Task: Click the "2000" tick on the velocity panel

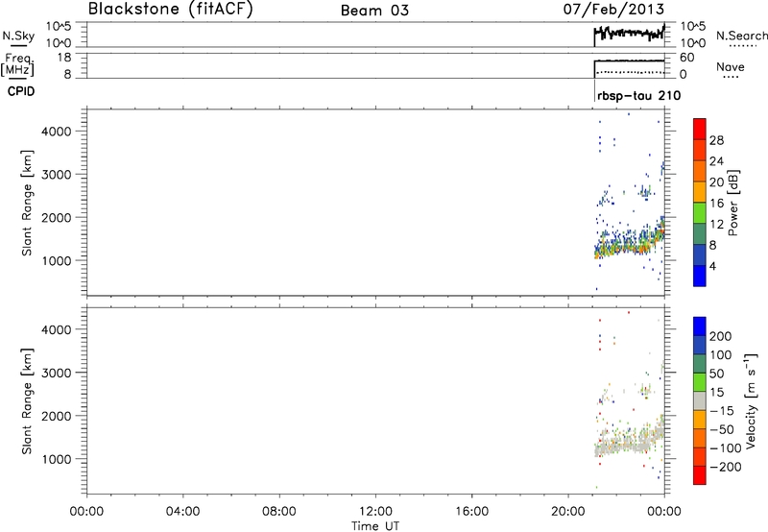Action: [57, 416]
